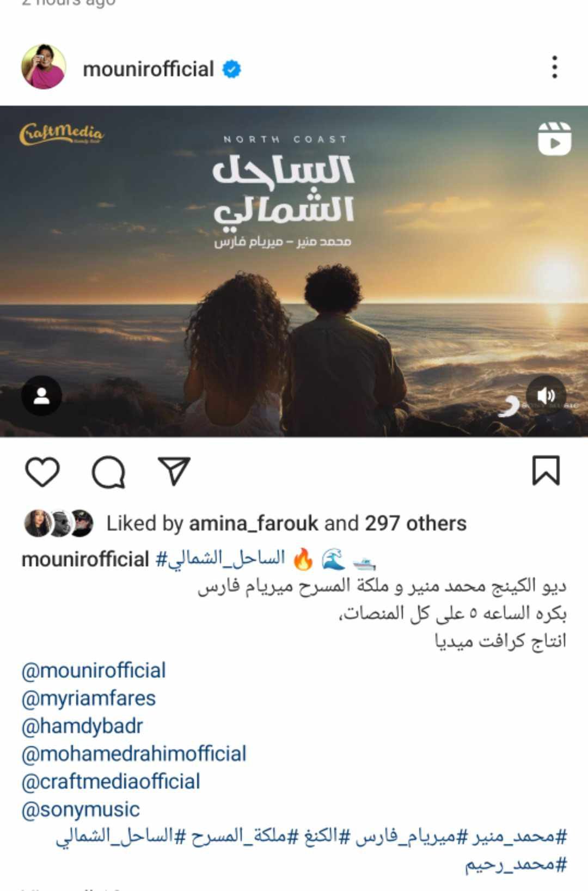Like the post with the heart icon
The width and height of the screenshot is (588, 891).
pos(42,472)
